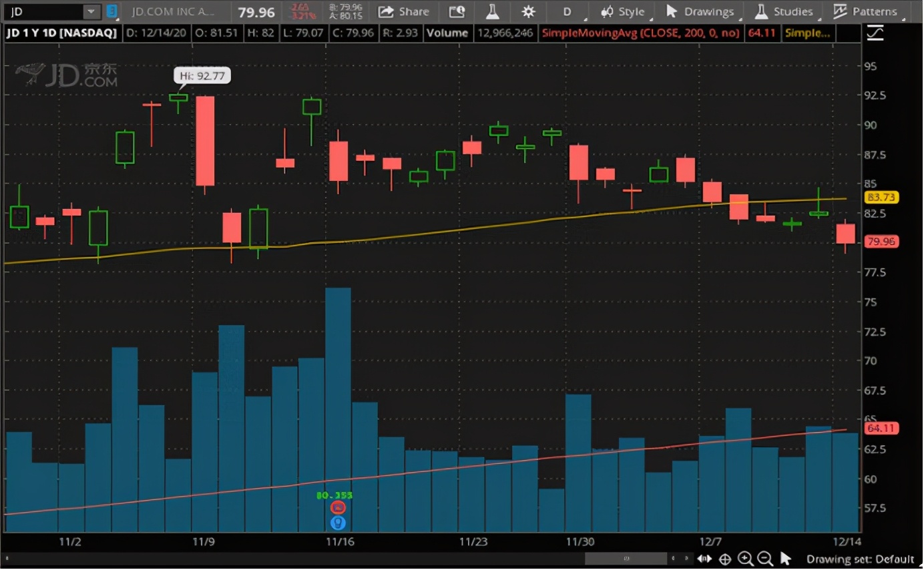Expand the JD symbol dropdown arrow
924x570 pixels.
tap(91, 11)
